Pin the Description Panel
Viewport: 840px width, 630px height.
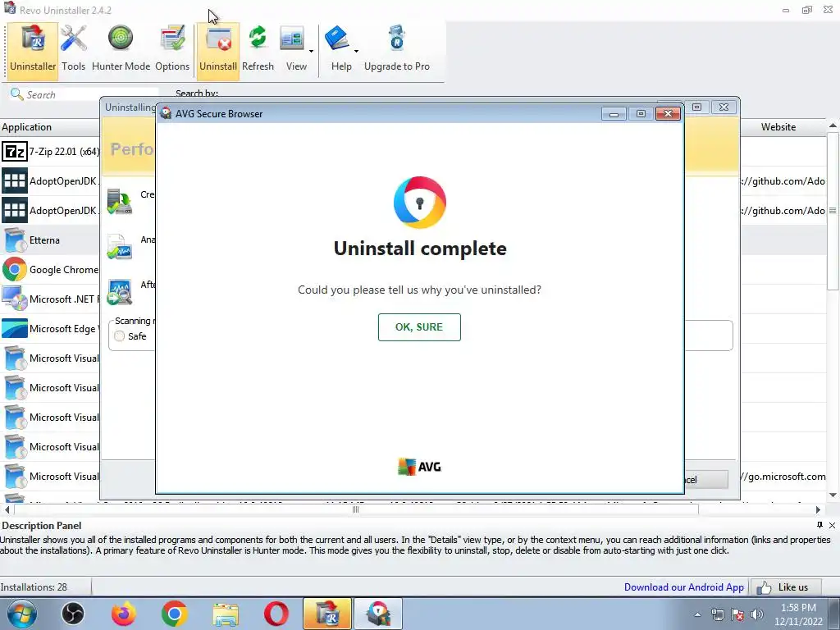pos(819,525)
